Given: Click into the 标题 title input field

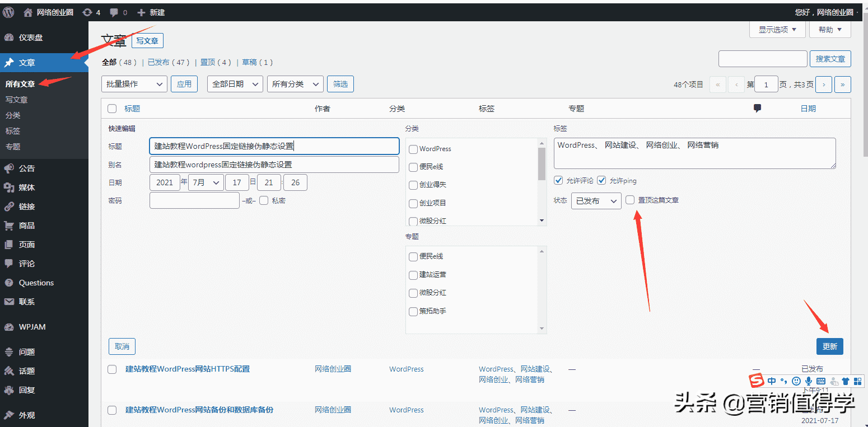Looking at the screenshot, I should click(274, 146).
